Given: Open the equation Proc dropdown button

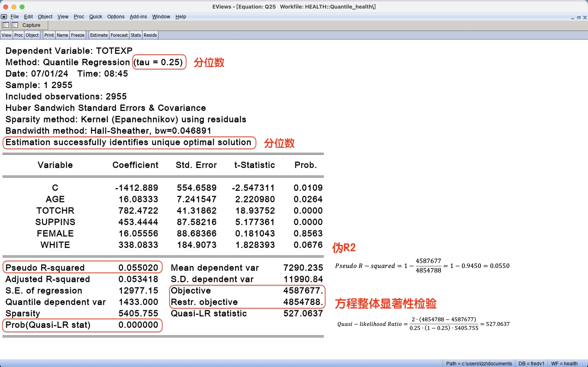Looking at the screenshot, I should point(18,35).
